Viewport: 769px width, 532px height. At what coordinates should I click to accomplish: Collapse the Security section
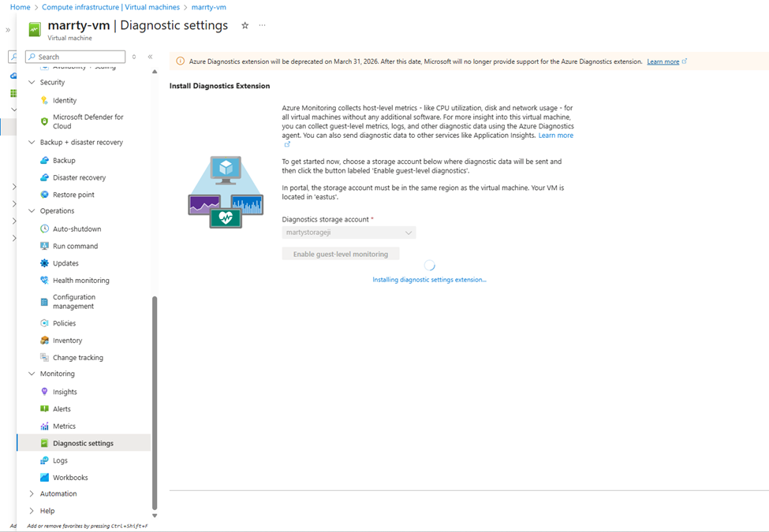(32, 82)
